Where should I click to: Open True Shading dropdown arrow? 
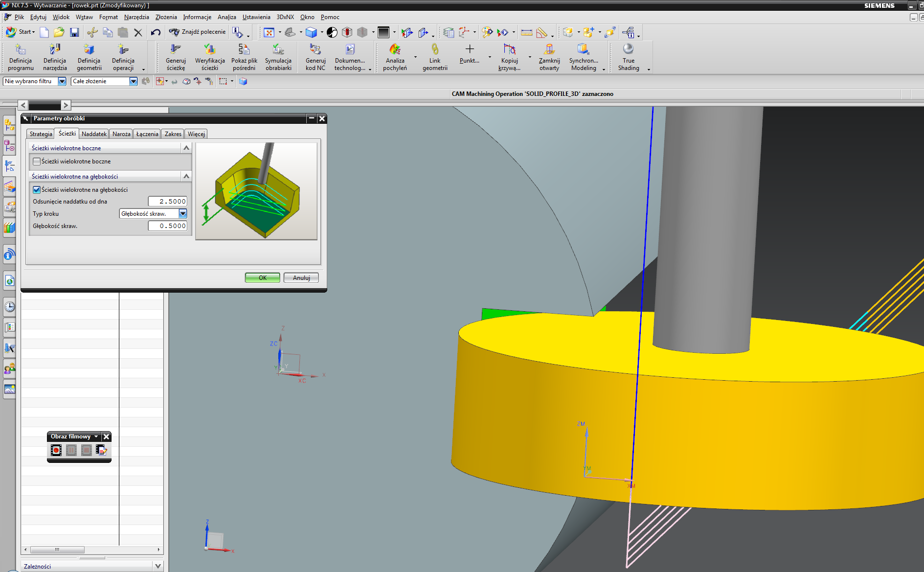tap(649, 69)
